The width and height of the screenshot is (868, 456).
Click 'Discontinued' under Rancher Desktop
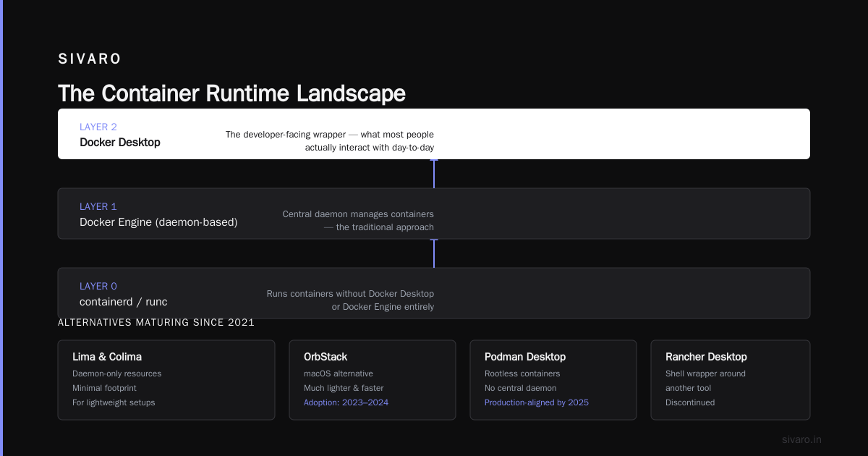coord(690,402)
